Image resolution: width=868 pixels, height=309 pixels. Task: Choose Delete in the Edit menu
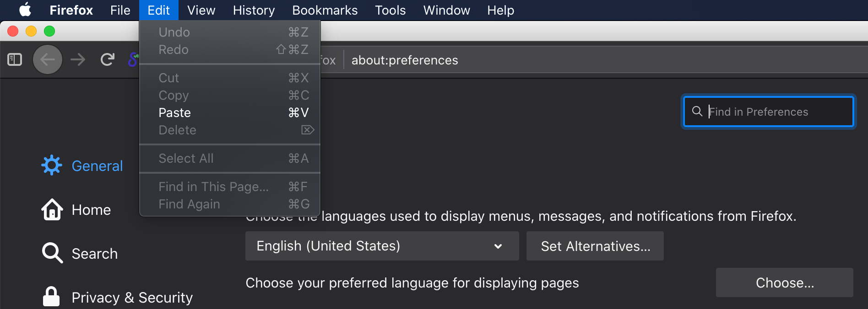coord(230,130)
